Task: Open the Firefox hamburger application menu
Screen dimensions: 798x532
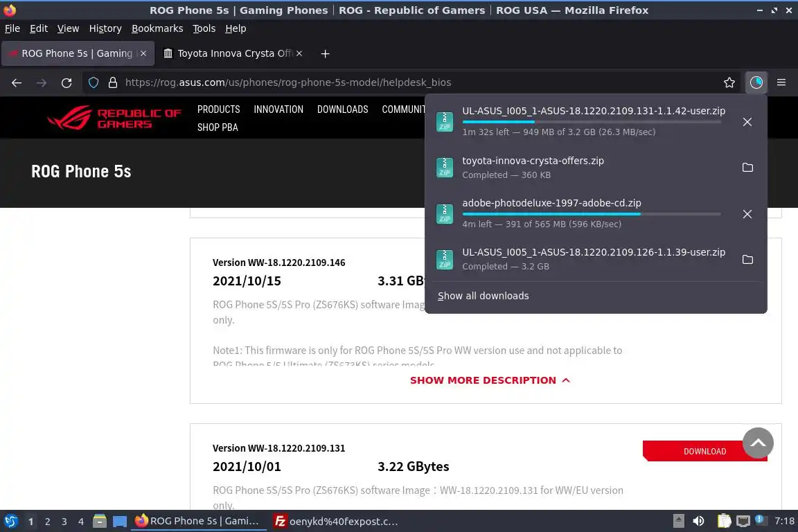Action: click(781, 82)
